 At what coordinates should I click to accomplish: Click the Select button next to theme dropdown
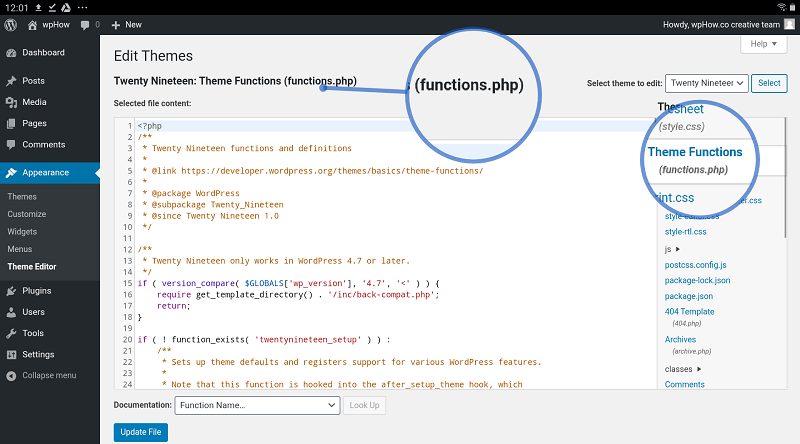[x=769, y=83]
